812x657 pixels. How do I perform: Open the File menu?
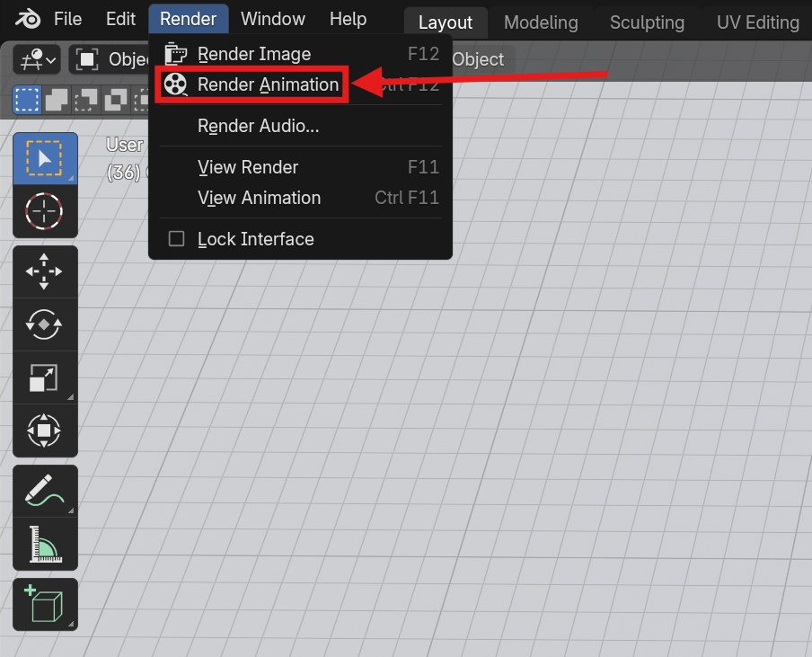(68, 19)
